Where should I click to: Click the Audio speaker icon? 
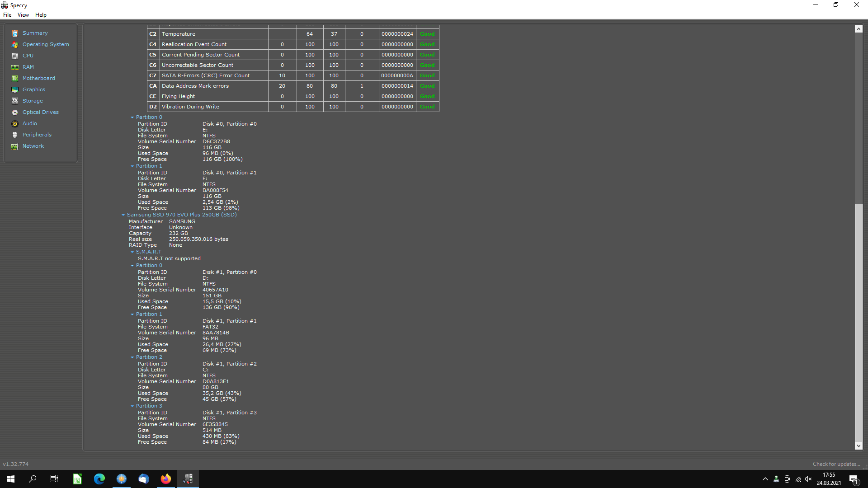[15, 124]
